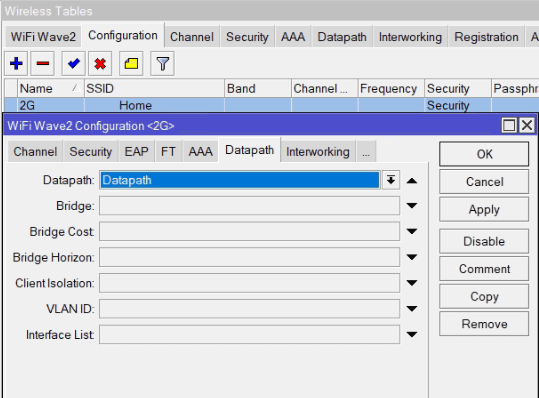
Task: Click the Bridge input field
Action: (250, 206)
